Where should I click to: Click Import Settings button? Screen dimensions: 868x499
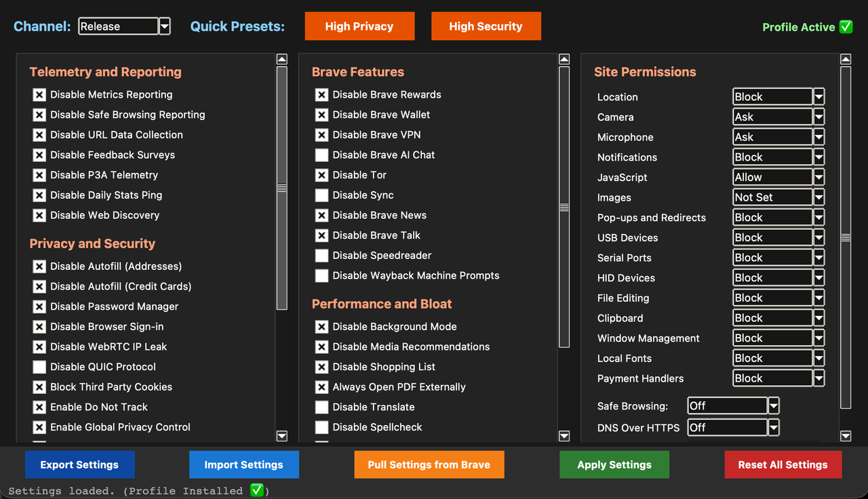point(244,465)
